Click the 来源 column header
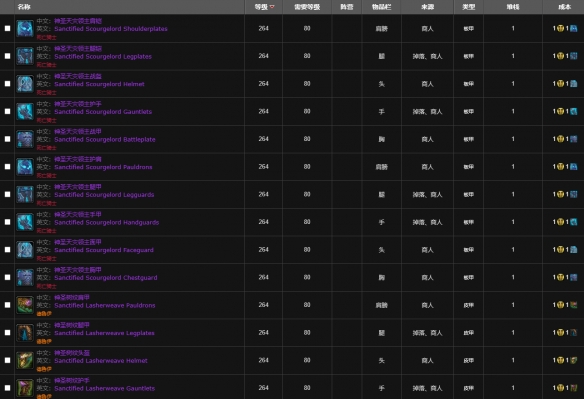The height and width of the screenshot is (399, 584). [x=427, y=7]
